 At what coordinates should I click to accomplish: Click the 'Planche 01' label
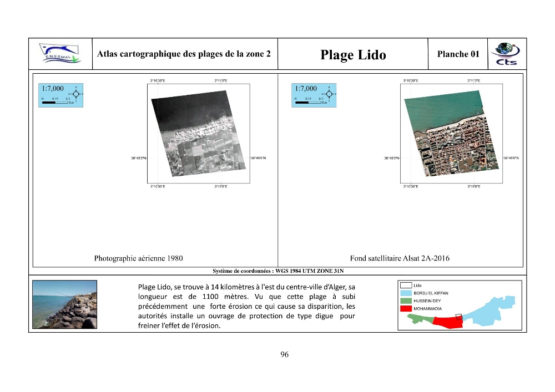(x=458, y=54)
